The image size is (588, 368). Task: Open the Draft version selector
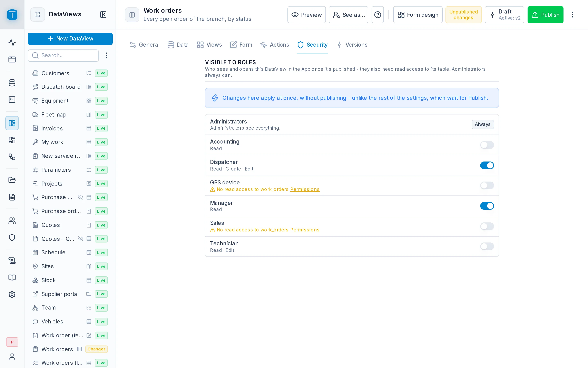tap(504, 15)
